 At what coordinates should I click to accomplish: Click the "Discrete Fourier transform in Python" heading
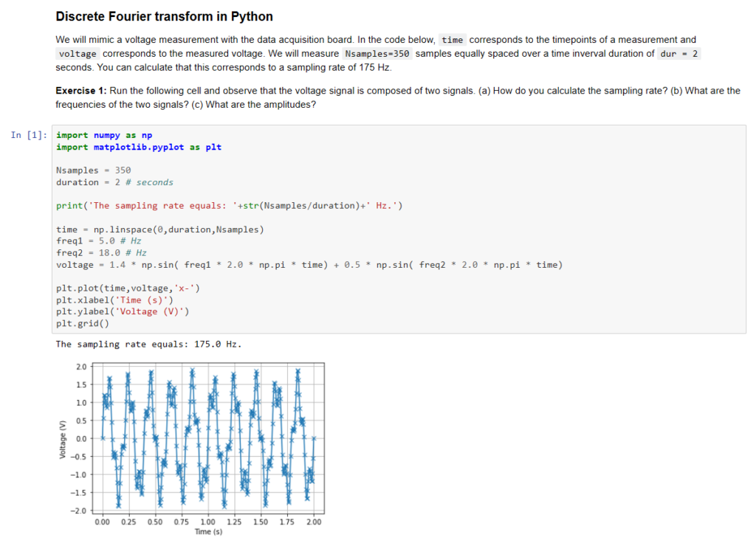point(164,16)
